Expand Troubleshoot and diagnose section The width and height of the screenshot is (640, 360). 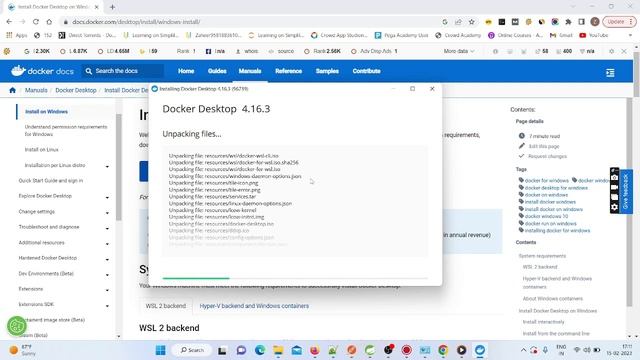tap(107, 229)
